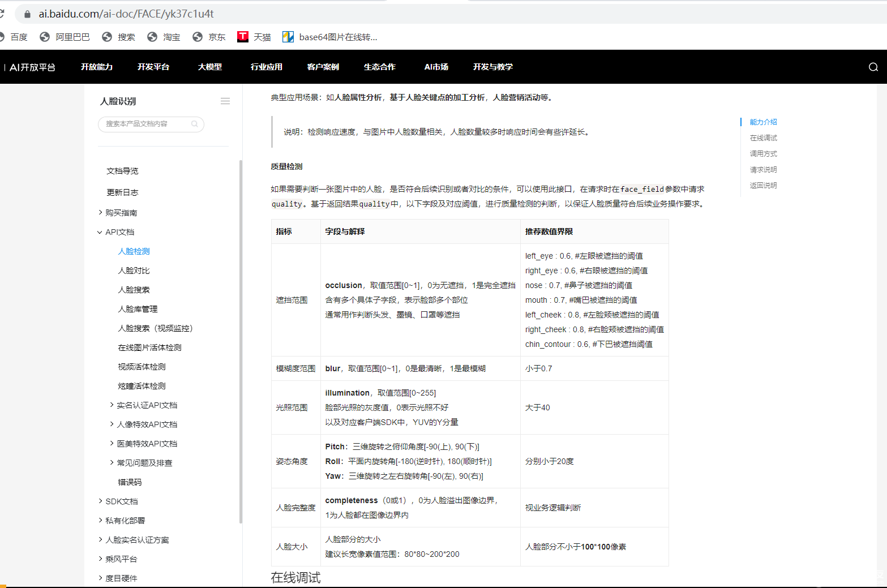Image resolution: width=887 pixels, height=588 pixels.
Task: Expand 人像特效API文档 section
Action: click(143, 424)
